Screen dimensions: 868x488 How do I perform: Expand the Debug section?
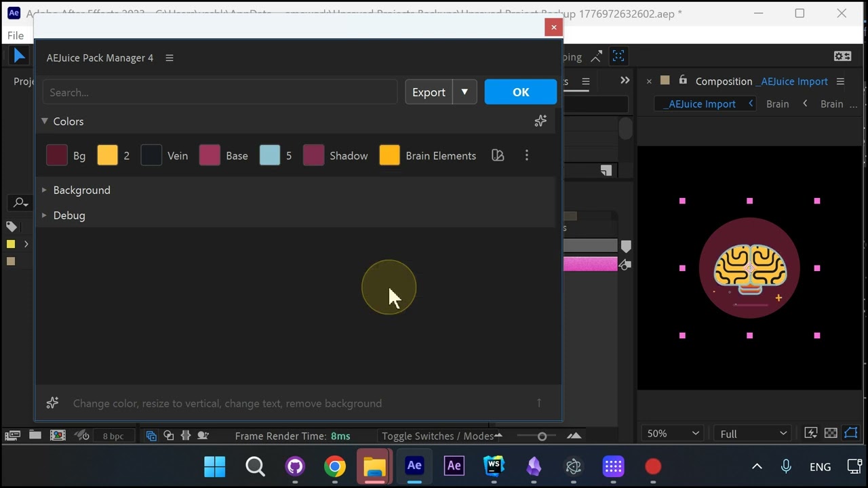(x=44, y=216)
